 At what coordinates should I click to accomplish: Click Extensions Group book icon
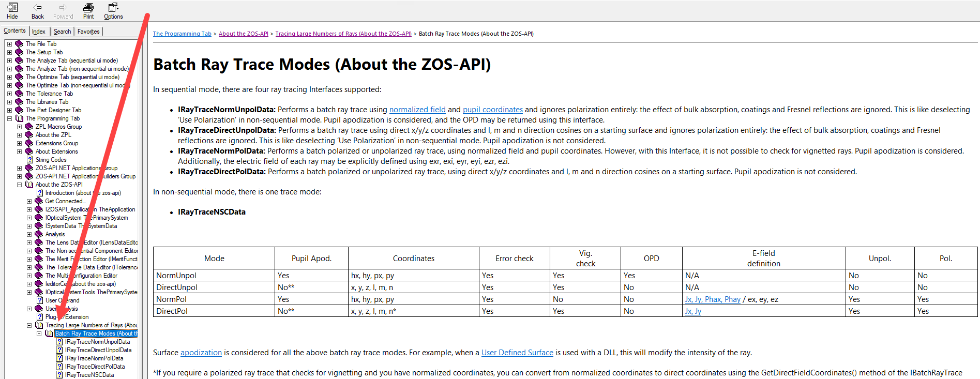tap(29, 143)
